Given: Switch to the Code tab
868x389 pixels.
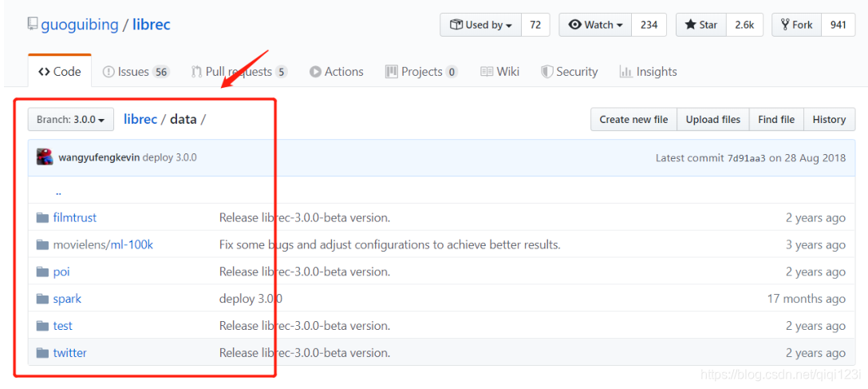Looking at the screenshot, I should pyautogui.click(x=60, y=71).
